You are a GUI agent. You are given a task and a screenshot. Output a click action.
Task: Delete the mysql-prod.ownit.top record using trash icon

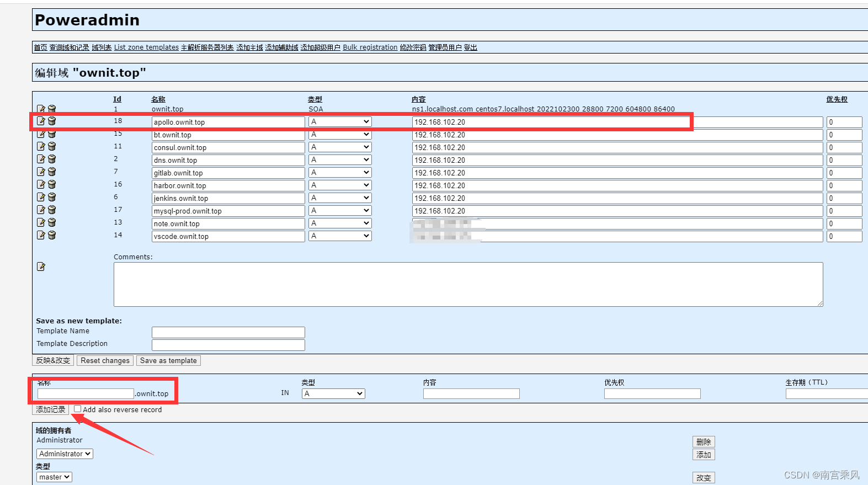tap(52, 210)
